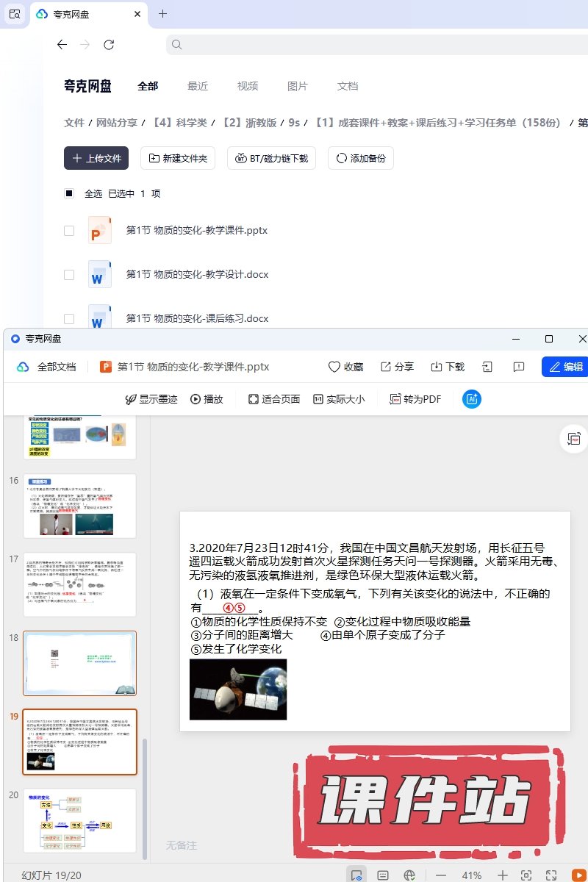The height and width of the screenshot is (882, 588).
Task: Click the blue AI assistant icon
Action: tap(471, 399)
